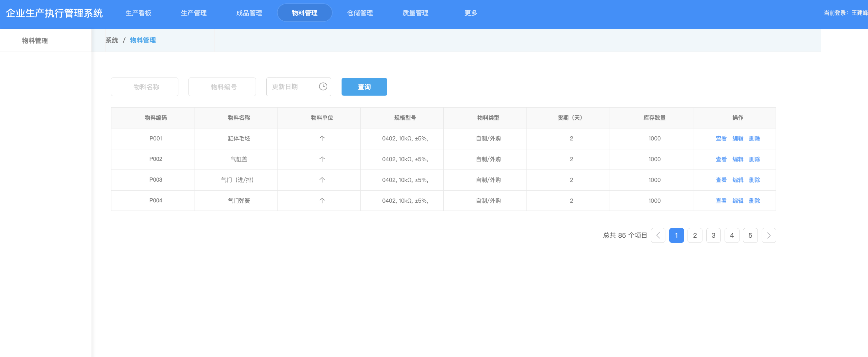868x357 pixels.
Task: Jump to page 3 of results
Action: [713, 236]
